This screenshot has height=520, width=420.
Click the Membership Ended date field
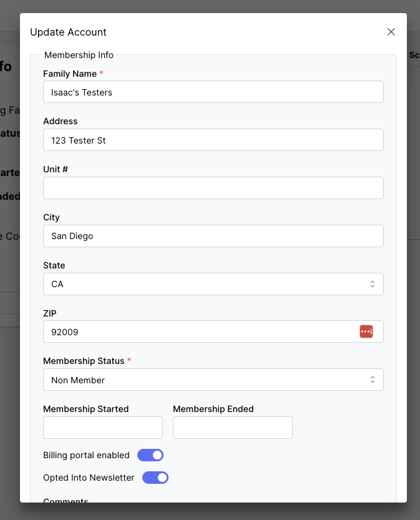point(232,428)
